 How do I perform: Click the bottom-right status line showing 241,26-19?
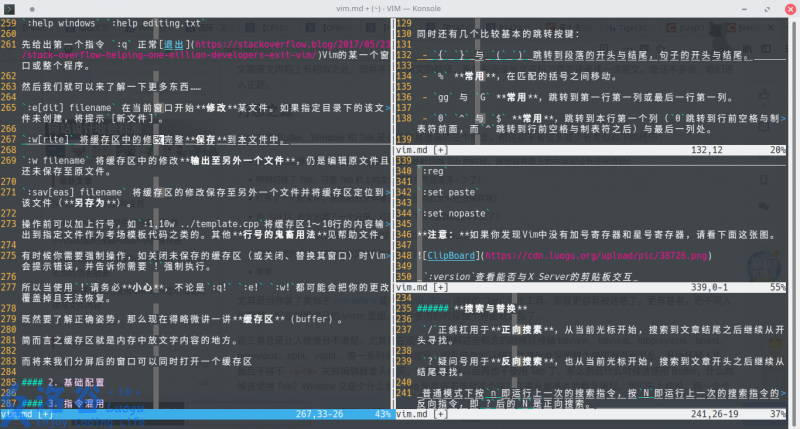click(598, 411)
